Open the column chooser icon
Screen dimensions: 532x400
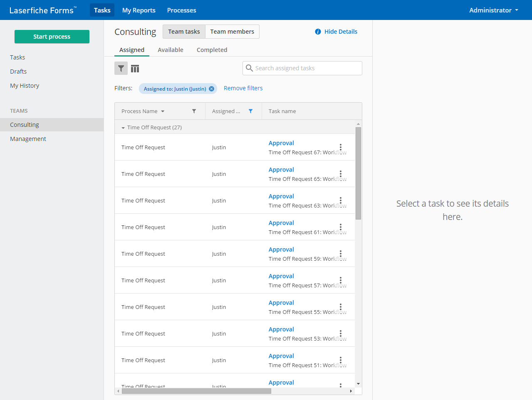click(135, 69)
